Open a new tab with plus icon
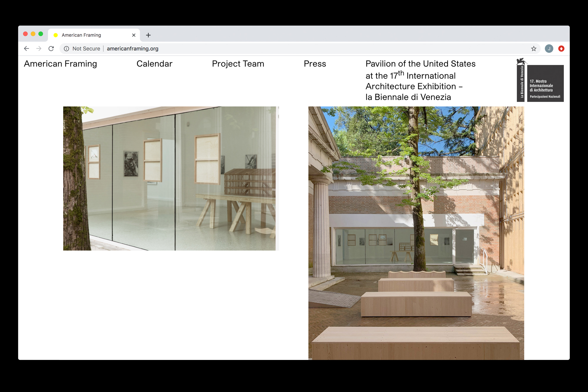The image size is (588, 392). coord(148,35)
